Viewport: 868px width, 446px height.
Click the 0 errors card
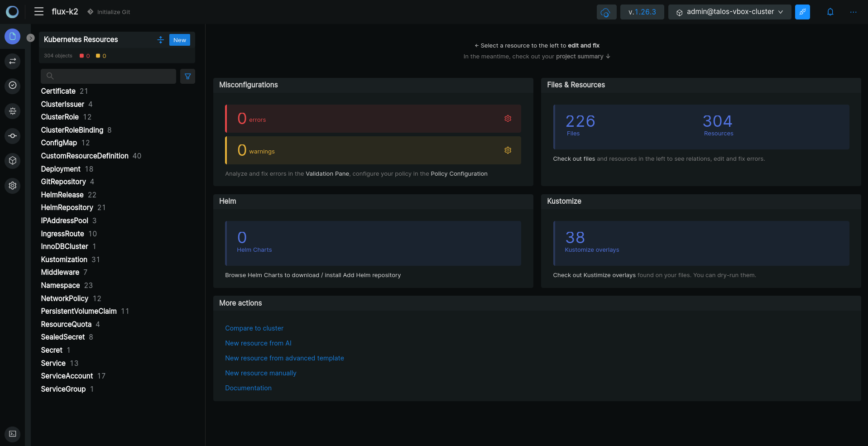[373, 119]
